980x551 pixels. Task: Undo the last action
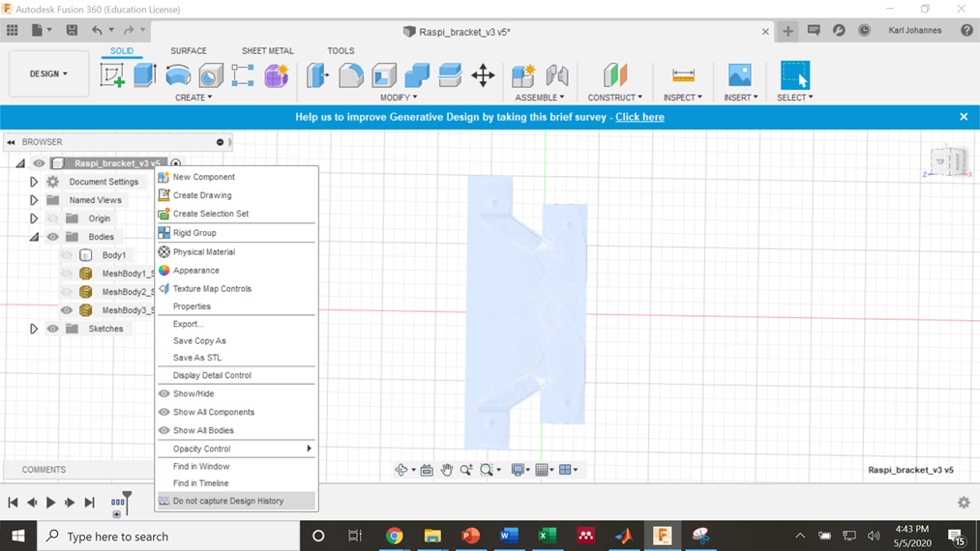click(x=97, y=30)
